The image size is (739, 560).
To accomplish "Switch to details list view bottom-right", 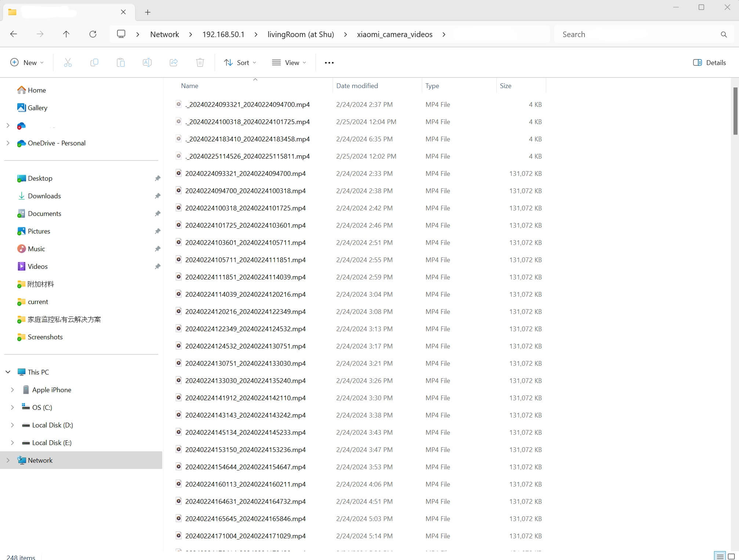I will coord(720,556).
